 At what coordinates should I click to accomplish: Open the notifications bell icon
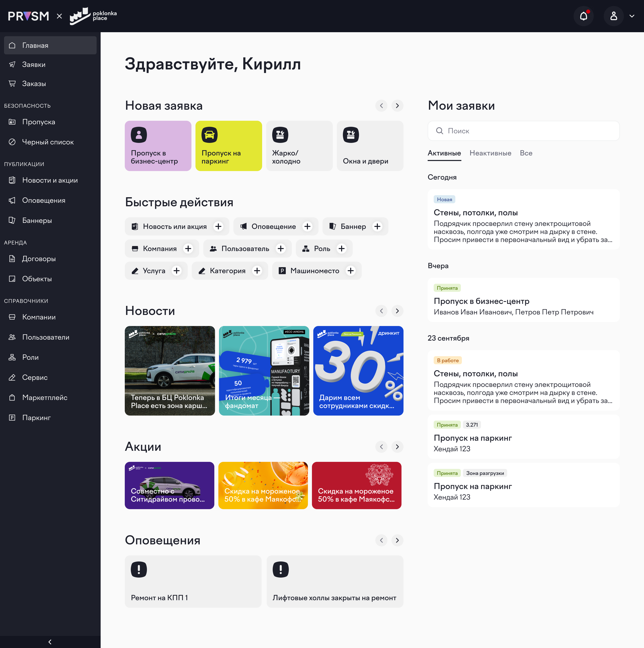(x=583, y=16)
